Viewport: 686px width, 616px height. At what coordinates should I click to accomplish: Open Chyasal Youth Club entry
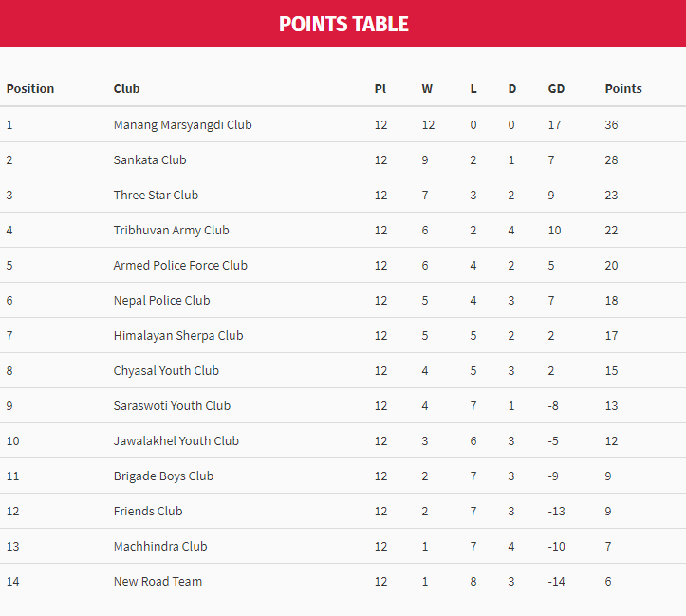click(x=166, y=371)
